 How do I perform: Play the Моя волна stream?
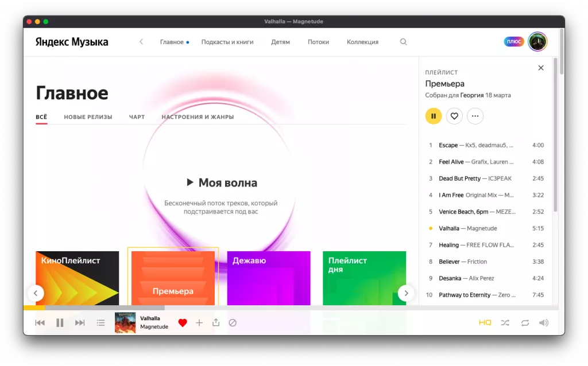(x=222, y=183)
